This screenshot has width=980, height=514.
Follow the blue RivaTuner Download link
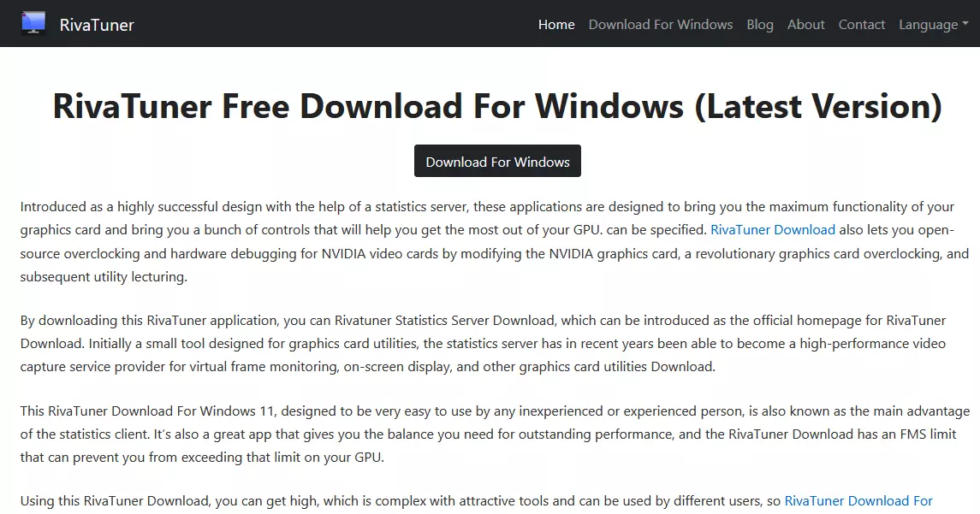[773, 230]
